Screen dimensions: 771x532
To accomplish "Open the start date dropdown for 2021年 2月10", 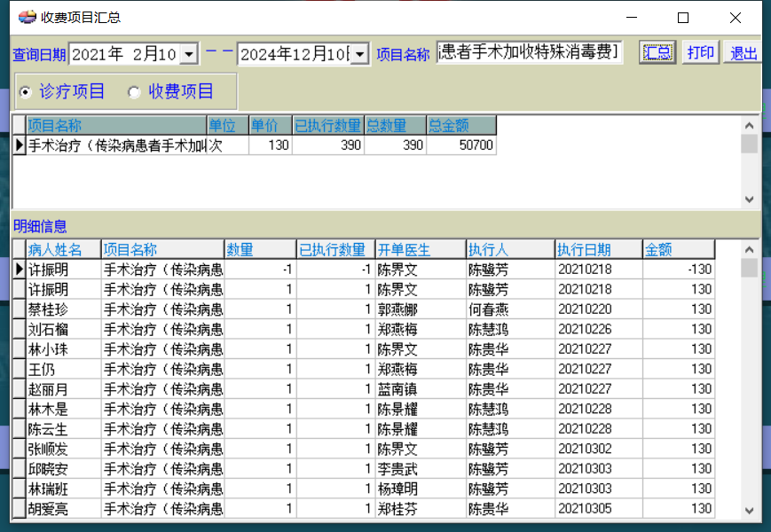I will pyautogui.click(x=189, y=54).
